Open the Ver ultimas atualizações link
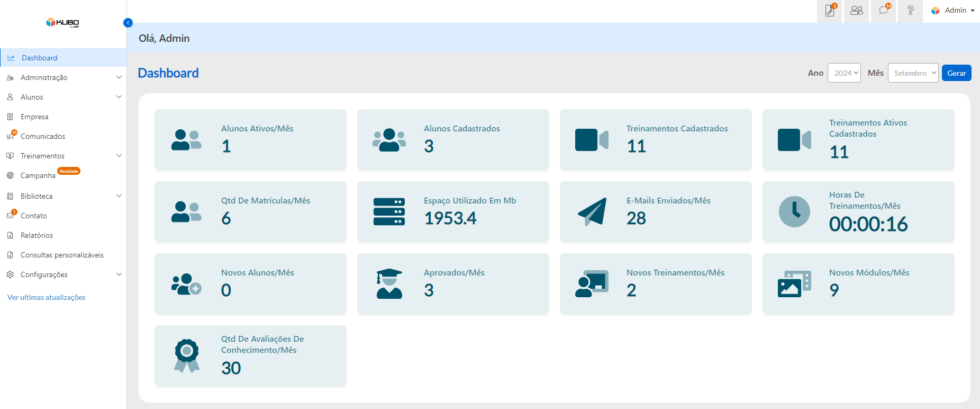The image size is (980, 409). [x=47, y=297]
